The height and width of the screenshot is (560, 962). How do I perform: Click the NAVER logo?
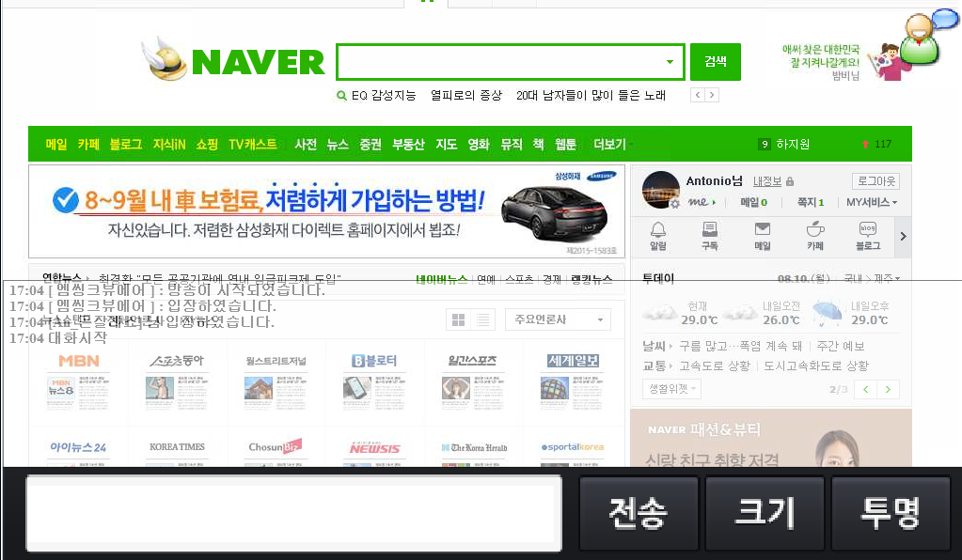(259, 63)
